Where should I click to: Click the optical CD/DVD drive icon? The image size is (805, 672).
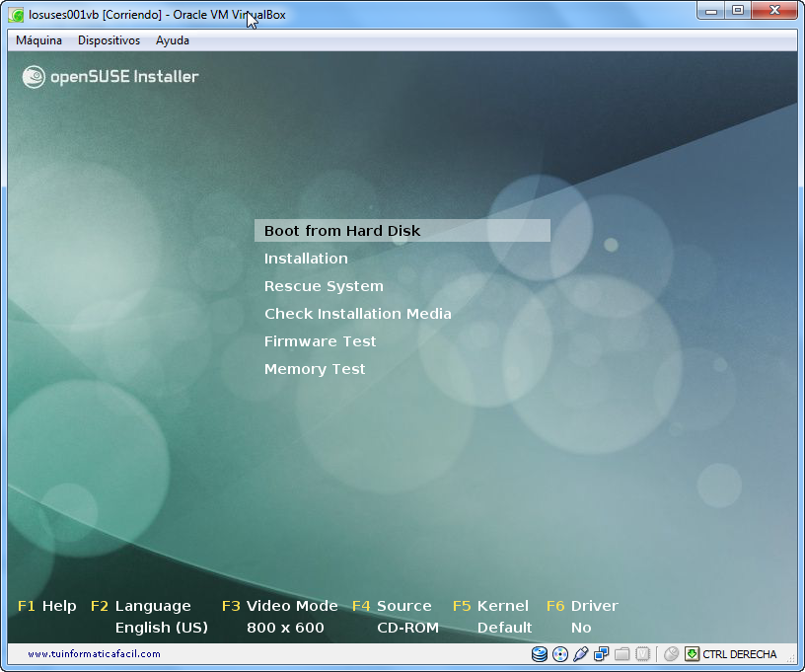(x=560, y=654)
